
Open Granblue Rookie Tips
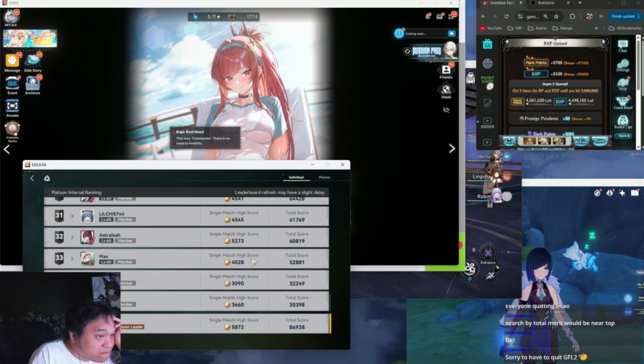(x=622, y=122)
